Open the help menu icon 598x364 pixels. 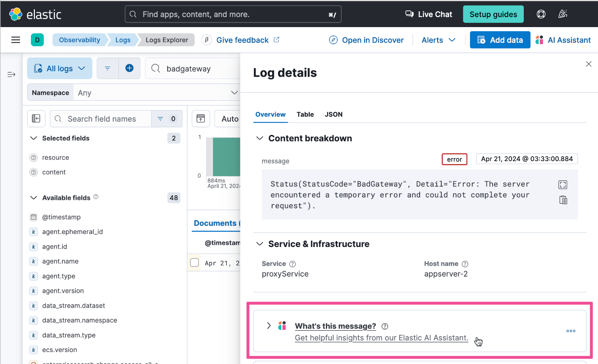(x=541, y=14)
